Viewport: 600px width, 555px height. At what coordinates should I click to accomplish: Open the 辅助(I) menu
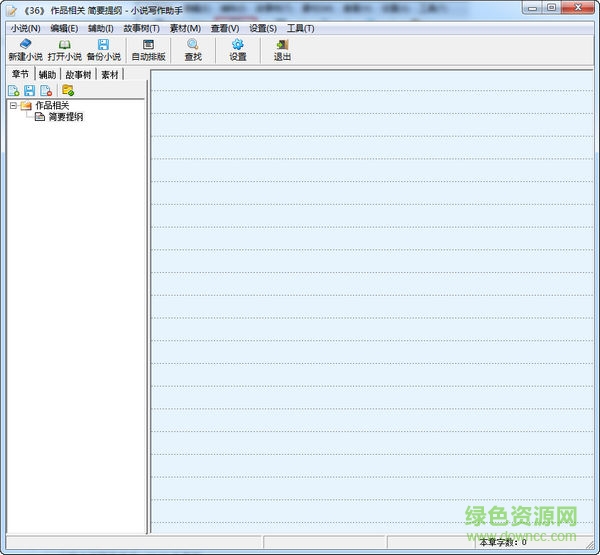point(101,28)
